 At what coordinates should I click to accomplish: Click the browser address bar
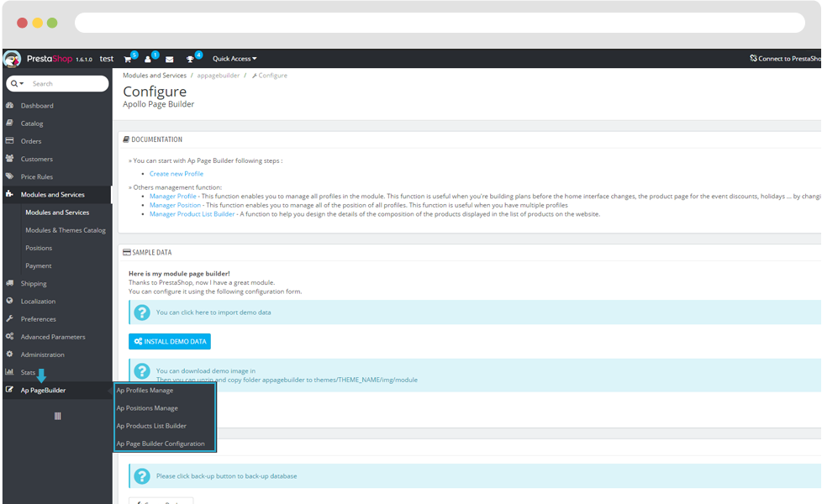(440, 23)
